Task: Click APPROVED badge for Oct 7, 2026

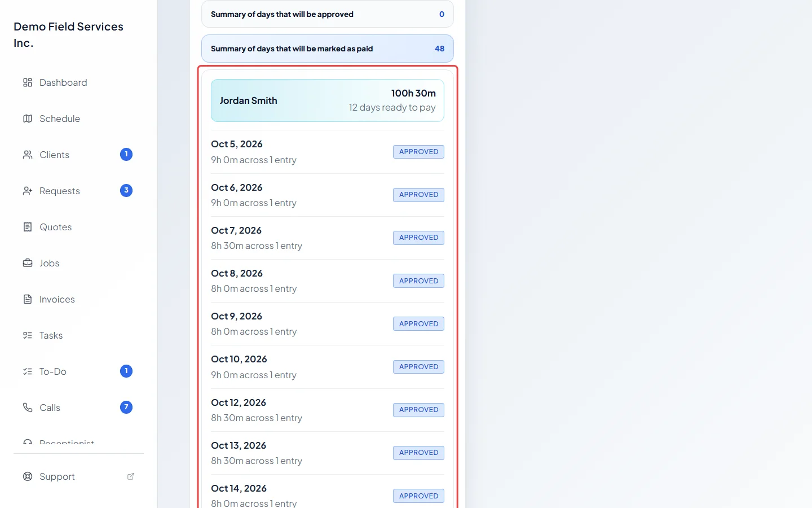Action: tap(418, 238)
